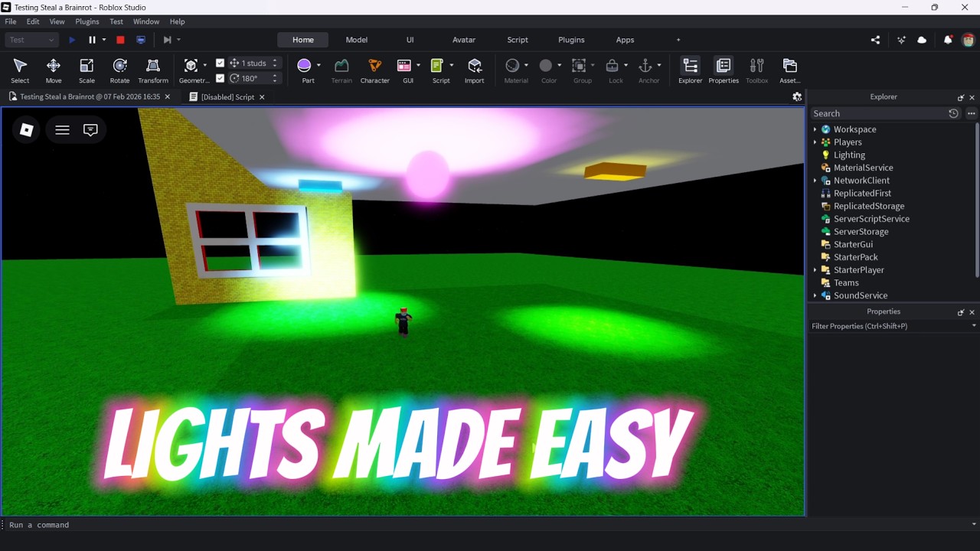Viewport: 980px width, 551px height.
Task: Toggle the move snap studs checkbox
Action: 220,63
